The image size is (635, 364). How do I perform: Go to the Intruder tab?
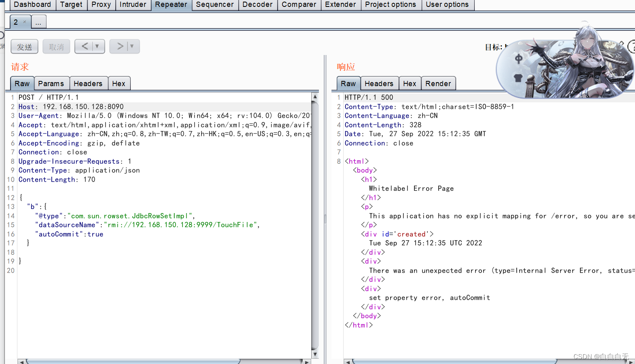(133, 5)
